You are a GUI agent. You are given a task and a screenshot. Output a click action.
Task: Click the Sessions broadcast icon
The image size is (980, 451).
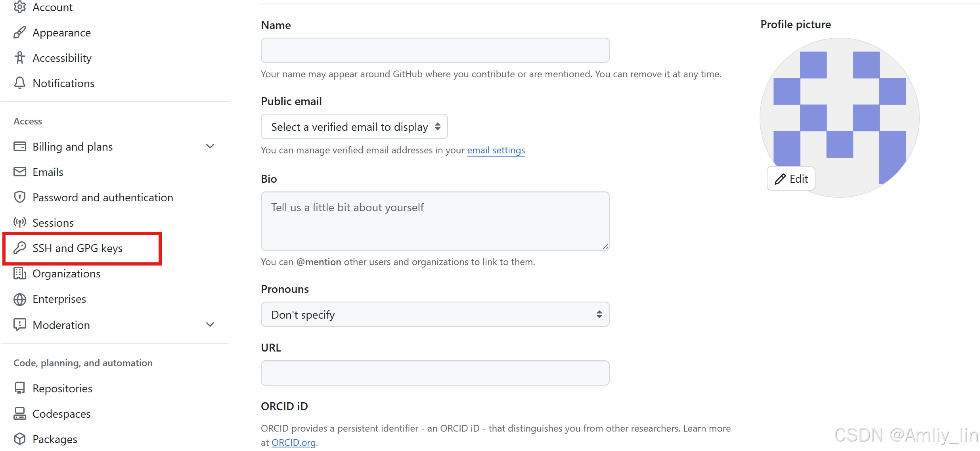point(19,223)
